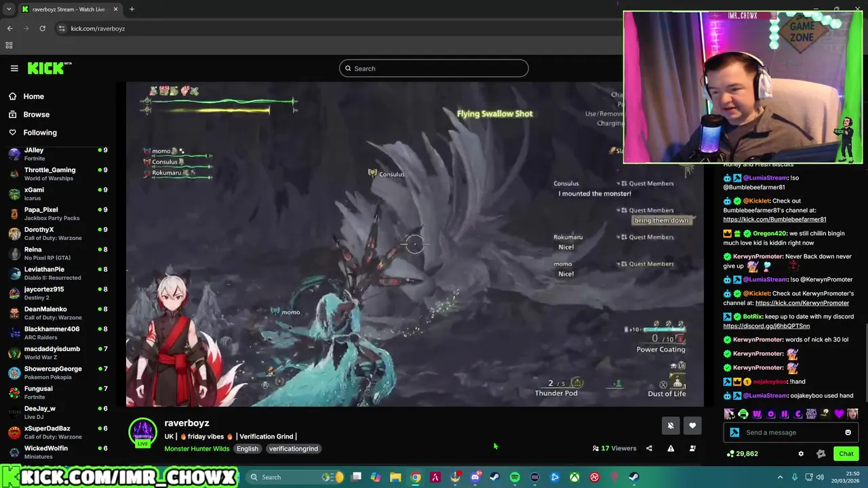Open the discord.gg link in chat
The width and height of the screenshot is (868, 488).
[766, 326]
